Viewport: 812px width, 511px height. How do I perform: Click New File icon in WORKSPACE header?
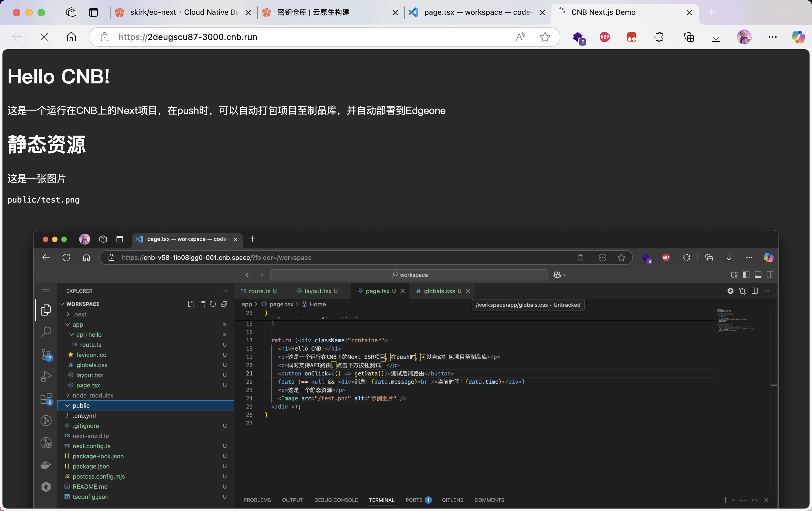(191, 304)
